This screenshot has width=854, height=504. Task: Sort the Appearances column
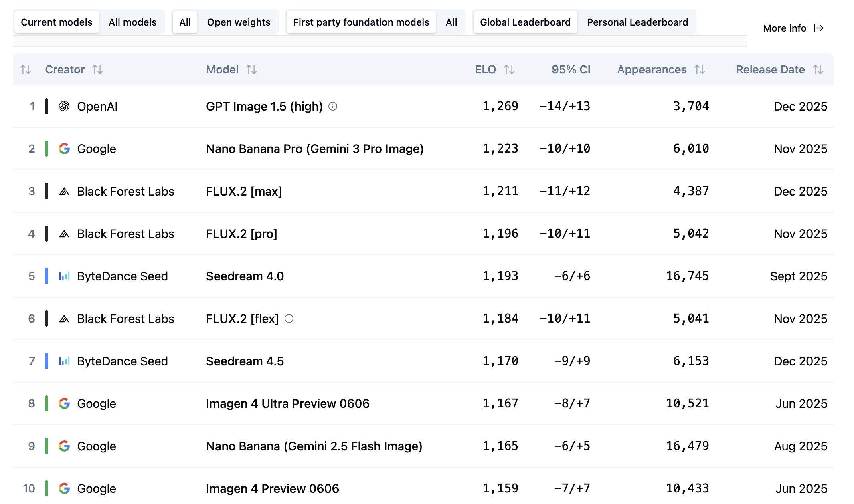[700, 69]
